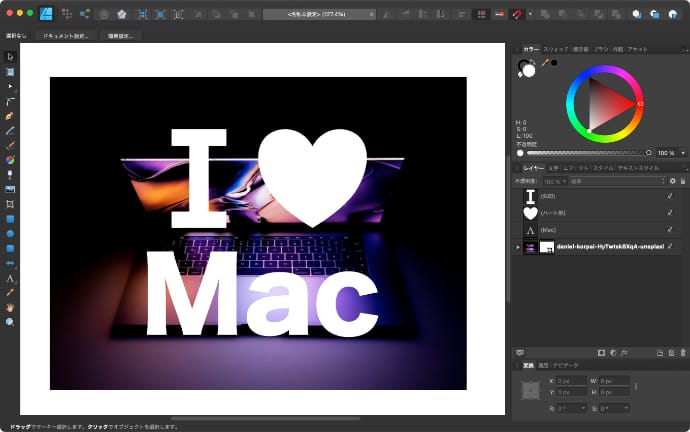Click the ドキュメント設定 (Document Setup) button
This screenshot has height=432, width=690.
pos(65,35)
